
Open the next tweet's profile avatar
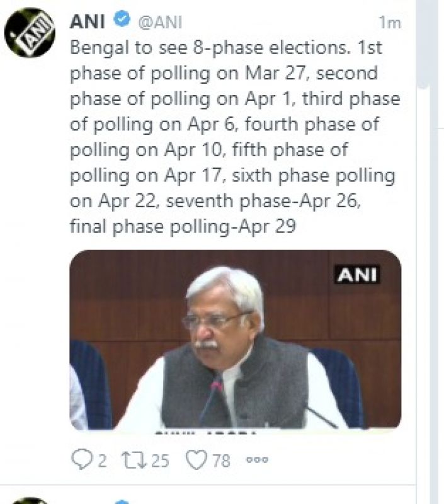point(30,500)
